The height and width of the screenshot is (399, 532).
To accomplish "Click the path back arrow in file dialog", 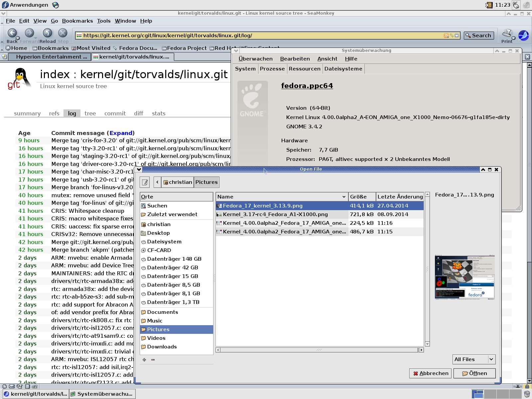I will click(x=157, y=182).
